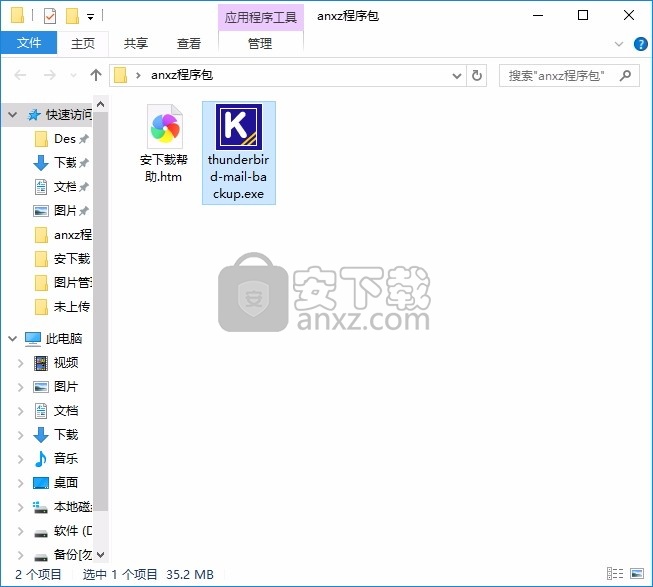Switch to details view layout icon
Image resolution: width=653 pixels, height=587 pixels.
pos(615,574)
